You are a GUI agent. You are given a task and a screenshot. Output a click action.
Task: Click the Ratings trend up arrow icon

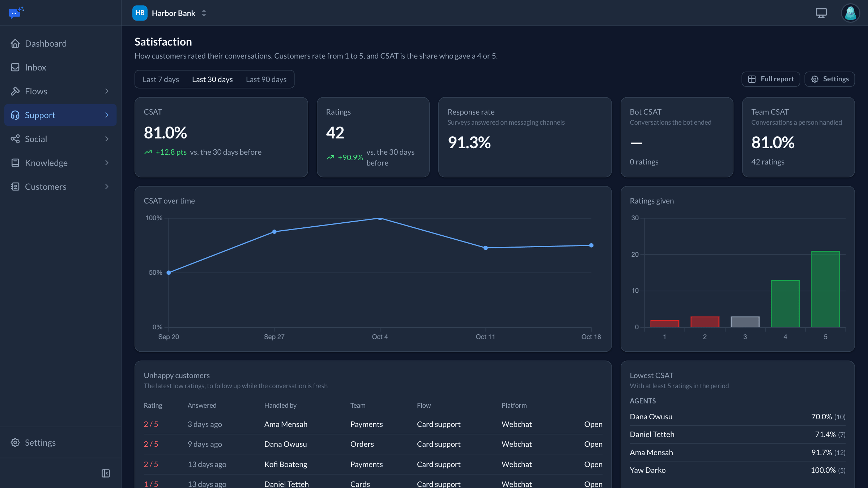[x=331, y=158]
